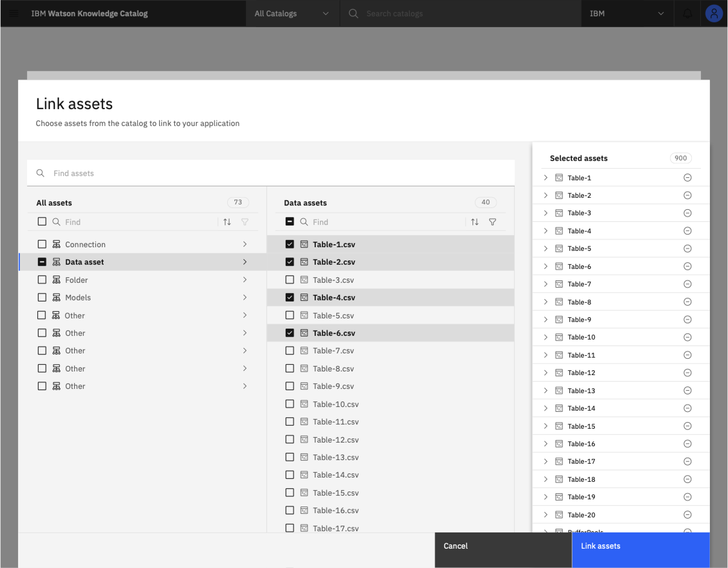Expand the Connection category chevron
This screenshot has height=568, width=728.
(245, 244)
